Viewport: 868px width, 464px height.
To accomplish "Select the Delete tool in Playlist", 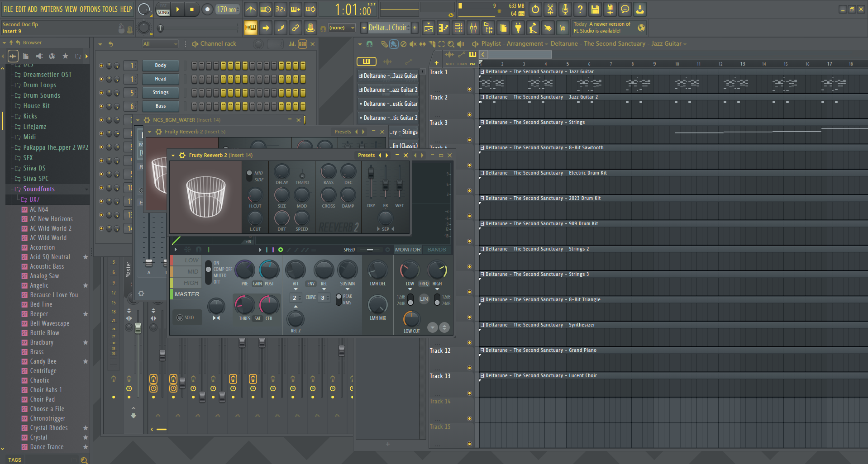I will 403,44.
